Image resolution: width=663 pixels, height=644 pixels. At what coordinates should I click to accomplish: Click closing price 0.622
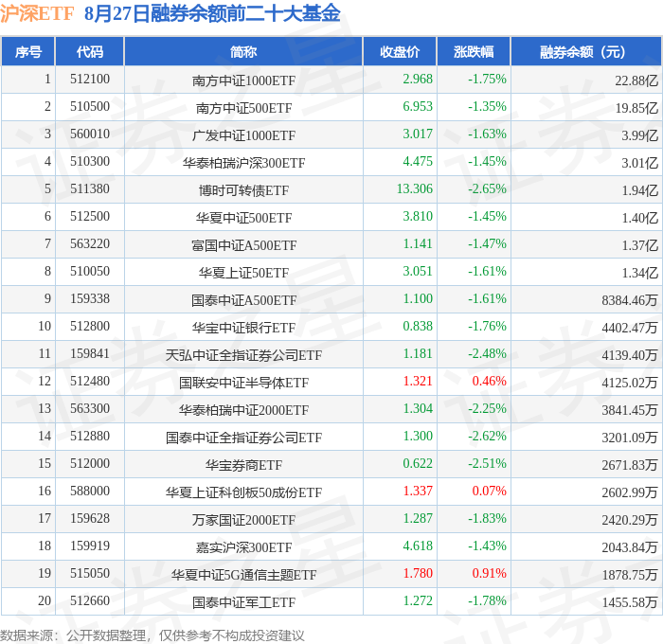coord(418,464)
